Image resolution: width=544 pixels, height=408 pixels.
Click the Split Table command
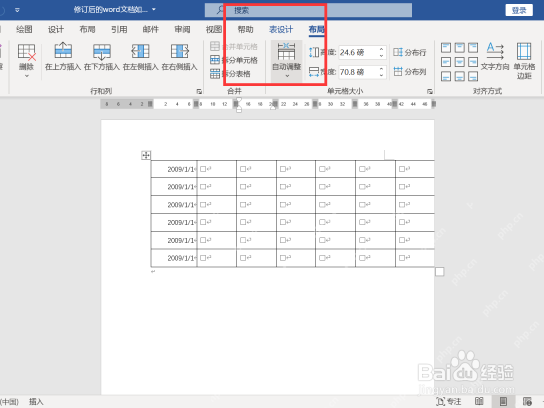tap(230, 74)
